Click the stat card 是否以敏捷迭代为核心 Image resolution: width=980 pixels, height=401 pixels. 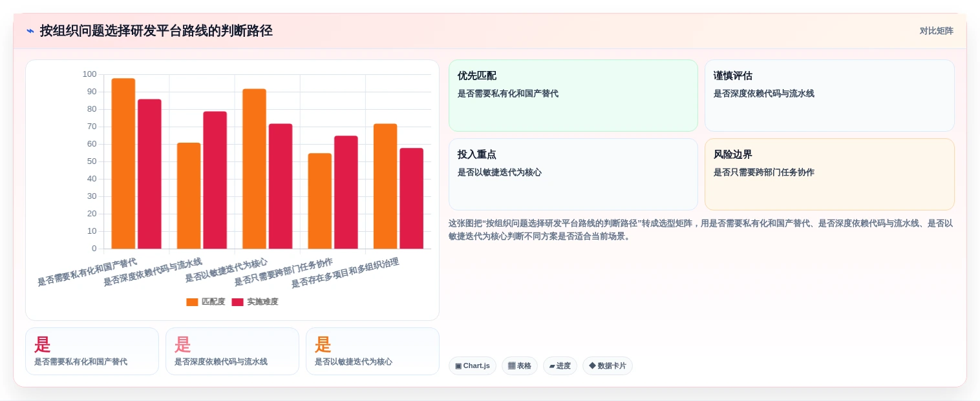372,351
